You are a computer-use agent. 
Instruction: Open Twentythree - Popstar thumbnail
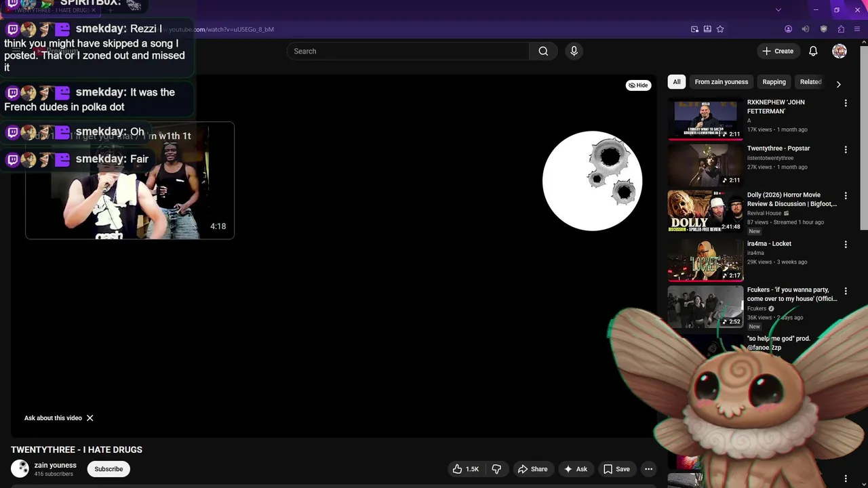pyautogui.click(x=705, y=165)
